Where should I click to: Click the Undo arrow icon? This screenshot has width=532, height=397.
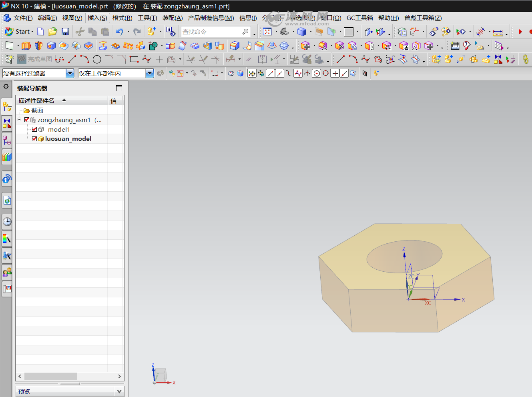pyautogui.click(x=120, y=32)
